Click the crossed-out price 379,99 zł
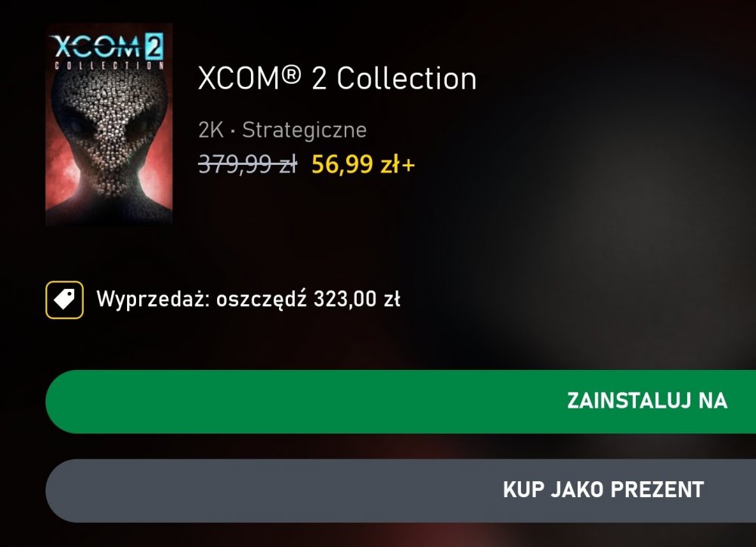Screen dimensions: 756x547 pos(248,164)
